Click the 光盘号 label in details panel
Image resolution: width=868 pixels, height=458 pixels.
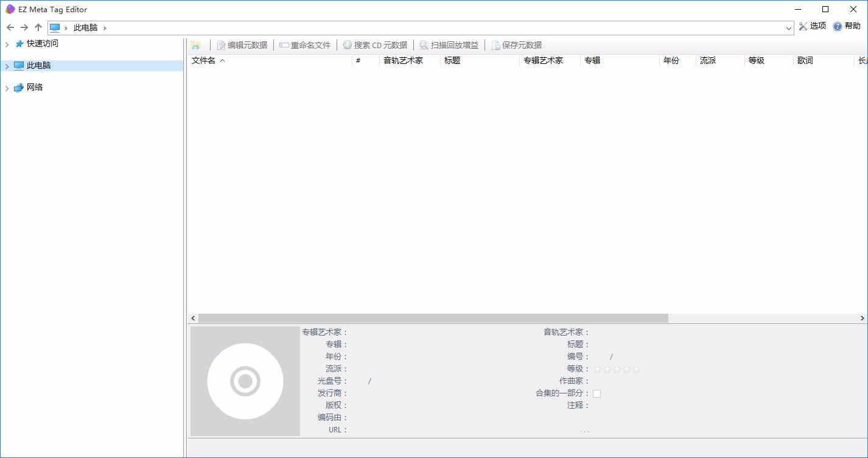(332, 381)
